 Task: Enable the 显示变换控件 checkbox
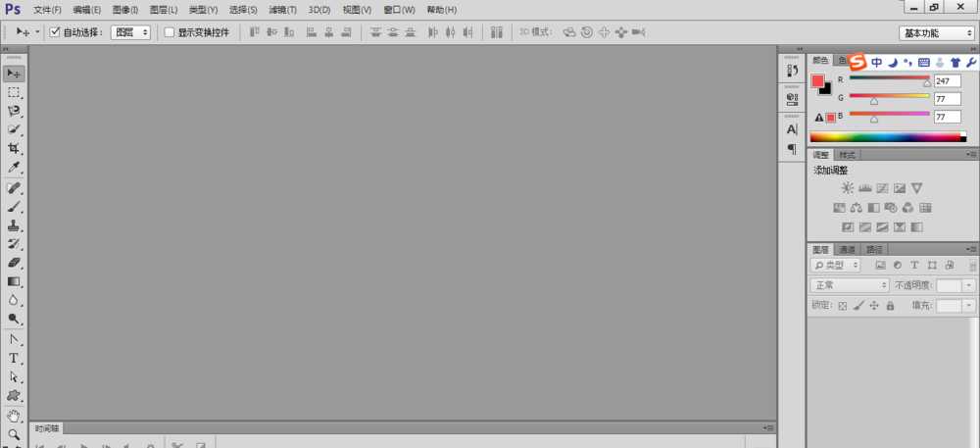170,32
